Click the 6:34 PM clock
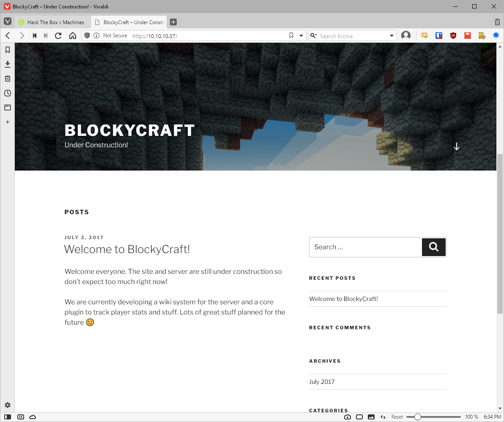This screenshot has height=422, width=504. point(492,417)
